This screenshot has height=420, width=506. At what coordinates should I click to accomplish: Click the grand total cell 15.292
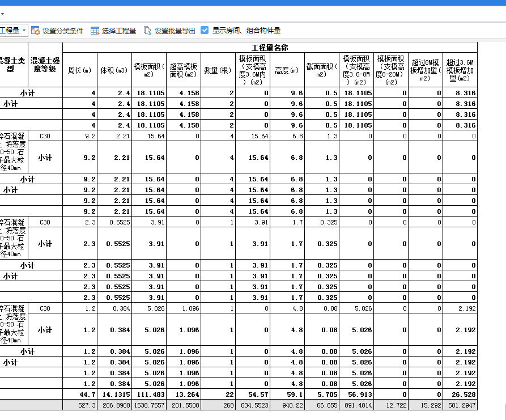point(425,405)
